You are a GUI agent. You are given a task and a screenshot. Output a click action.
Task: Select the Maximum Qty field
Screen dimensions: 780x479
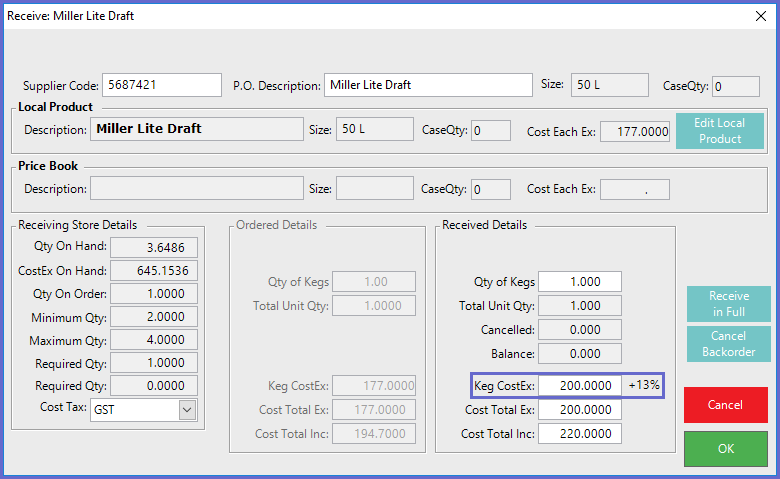[154, 340]
